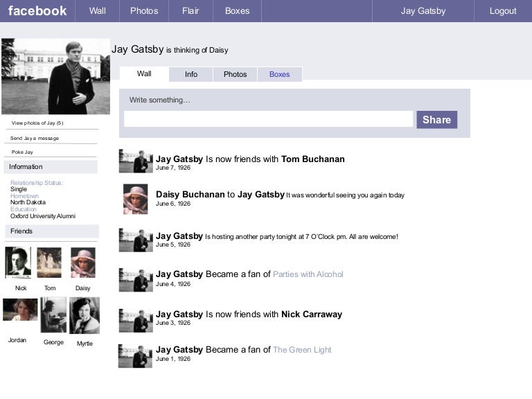The image size is (532, 399).
Task: Open The Green Light fan page link
Action: [x=302, y=350]
